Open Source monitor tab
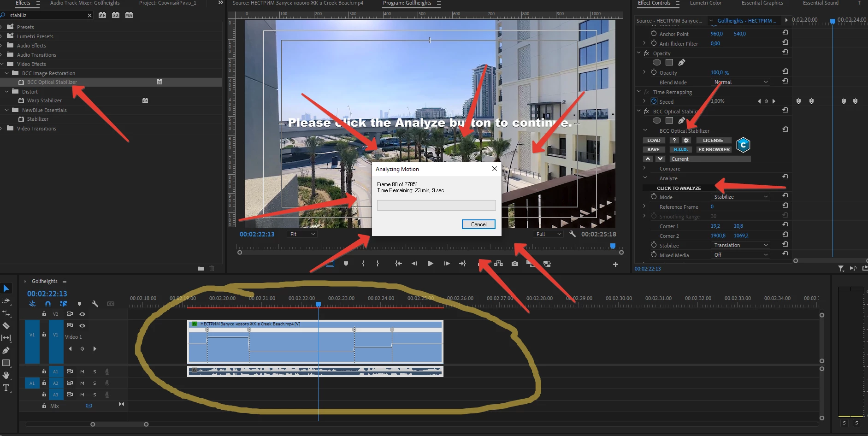The width and height of the screenshot is (868, 436). coord(298,3)
